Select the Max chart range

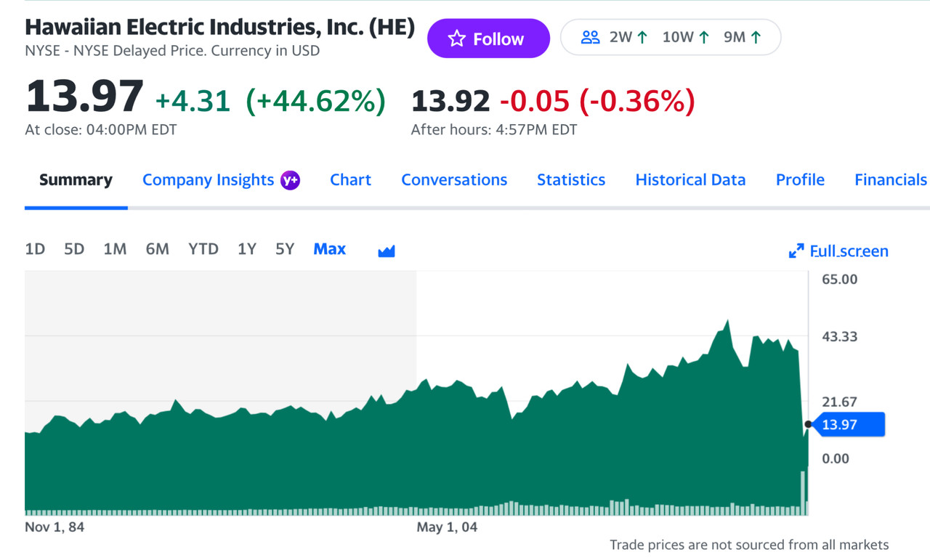pos(330,249)
